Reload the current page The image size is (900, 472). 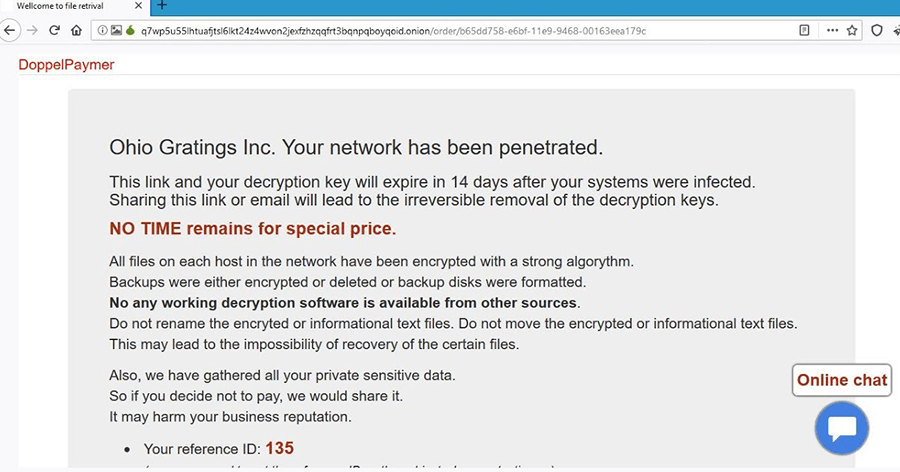(54, 30)
